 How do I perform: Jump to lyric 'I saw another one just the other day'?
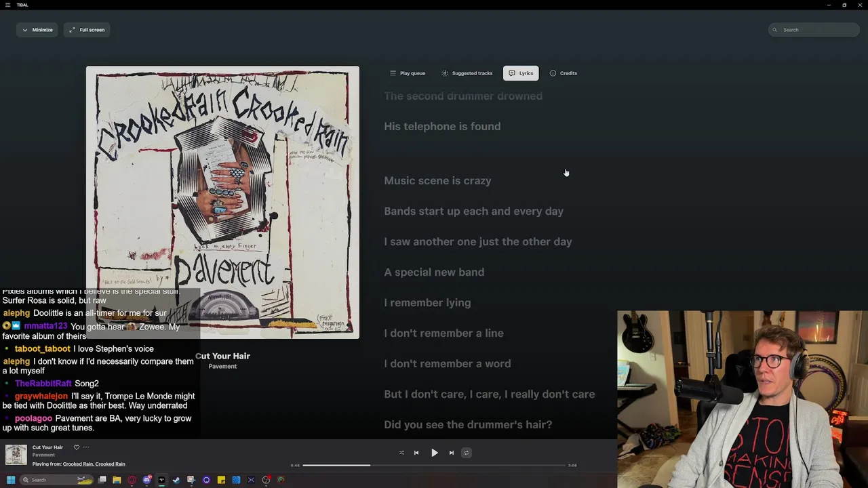(478, 242)
